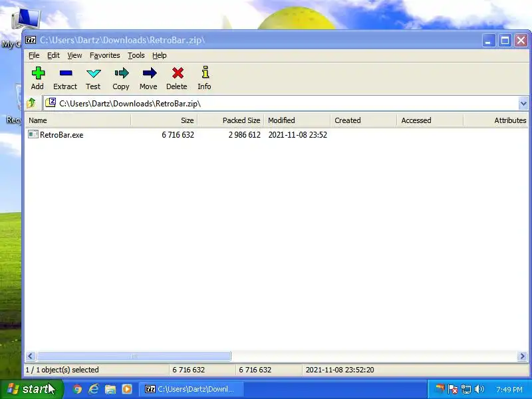The width and height of the screenshot is (532, 399).
Task: Open the file explorer quick launch icon
Action: point(110,389)
